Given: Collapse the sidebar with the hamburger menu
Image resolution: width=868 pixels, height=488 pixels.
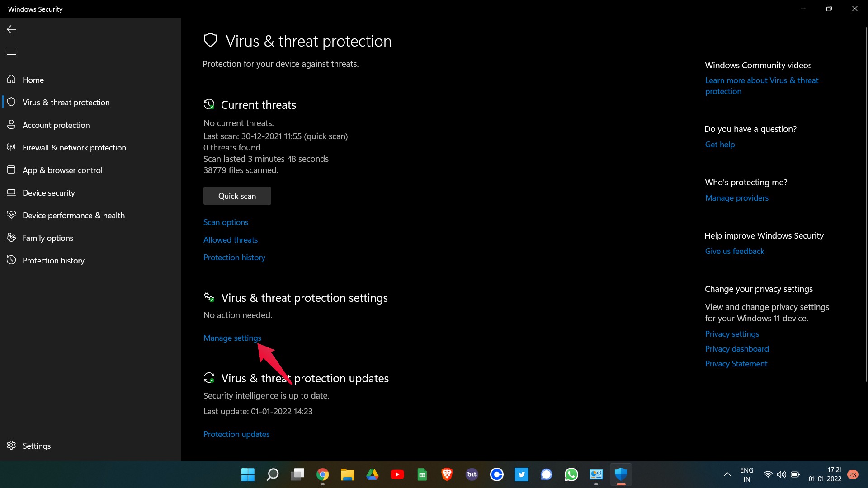Looking at the screenshot, I should (x=11, y=52).
